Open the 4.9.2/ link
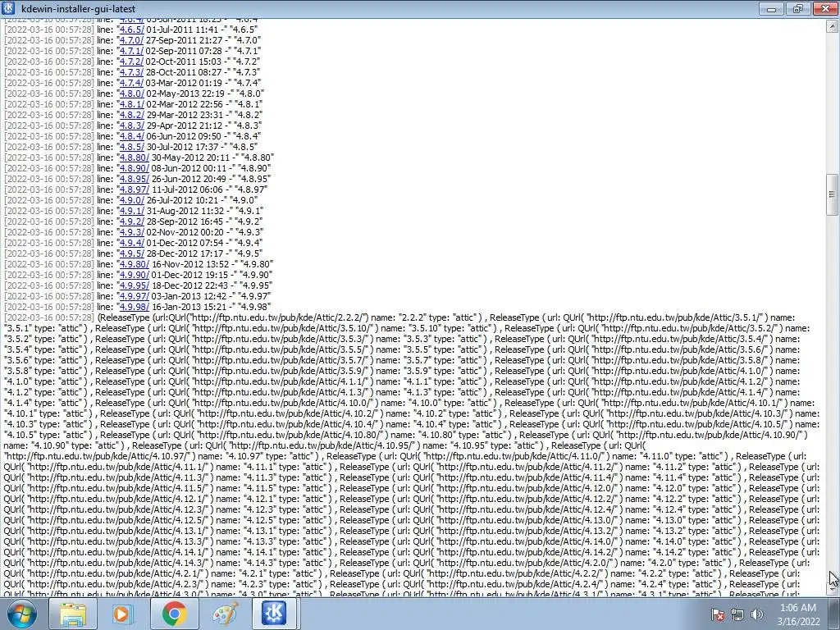This screenshot has height=630, width=840. pyautogui.click(x=131, y=221)
